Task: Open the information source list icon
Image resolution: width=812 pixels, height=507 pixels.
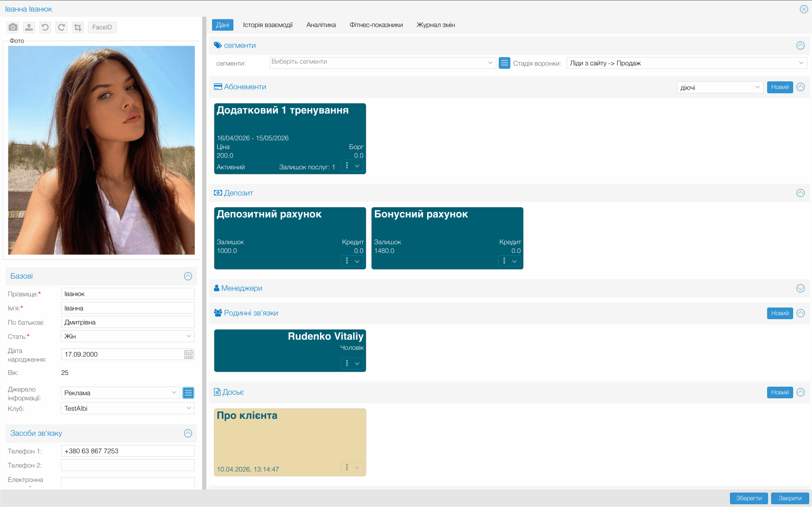Action: pos(188,393)
